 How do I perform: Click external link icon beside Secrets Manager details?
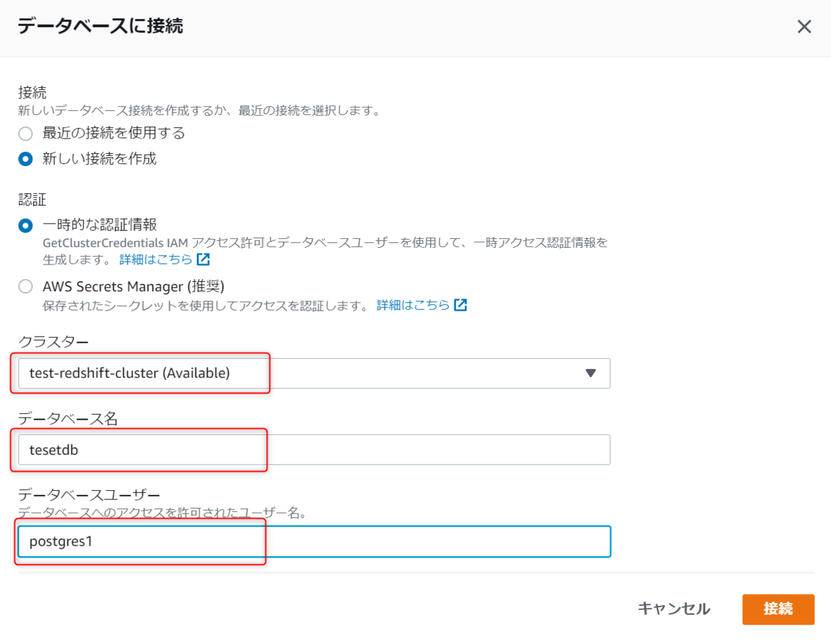coord(461,305)
